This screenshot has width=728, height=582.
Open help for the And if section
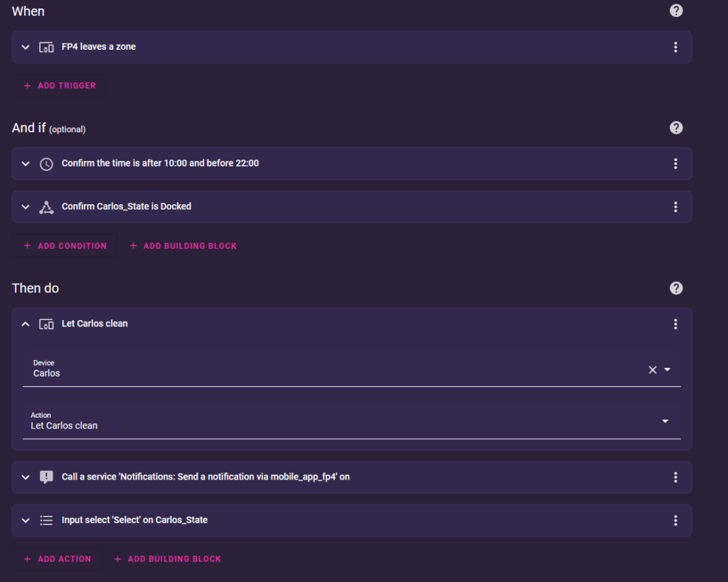tap(676, 127)
